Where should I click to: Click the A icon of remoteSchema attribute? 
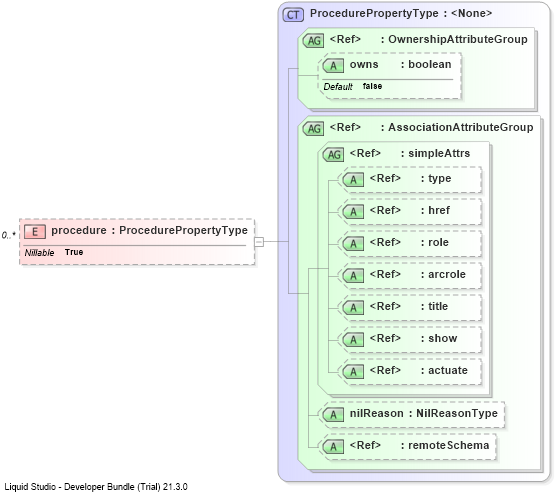point(333,447)
